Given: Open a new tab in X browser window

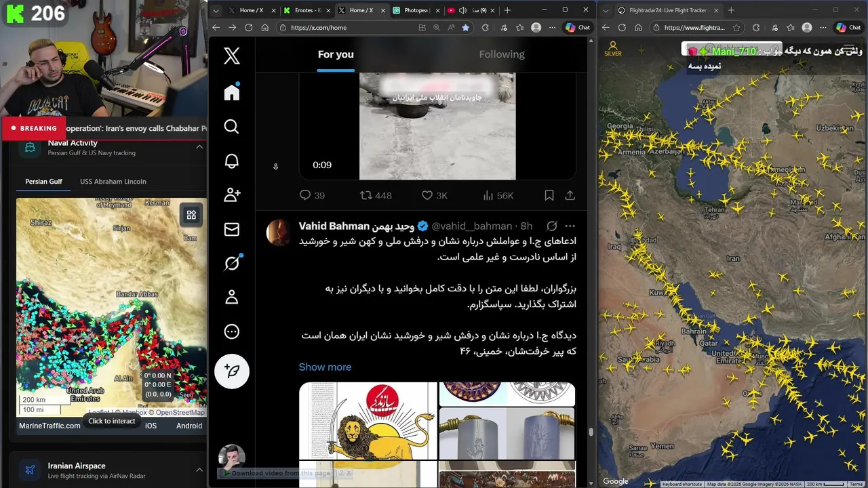Looking at the screenshot, I should 507,10.
